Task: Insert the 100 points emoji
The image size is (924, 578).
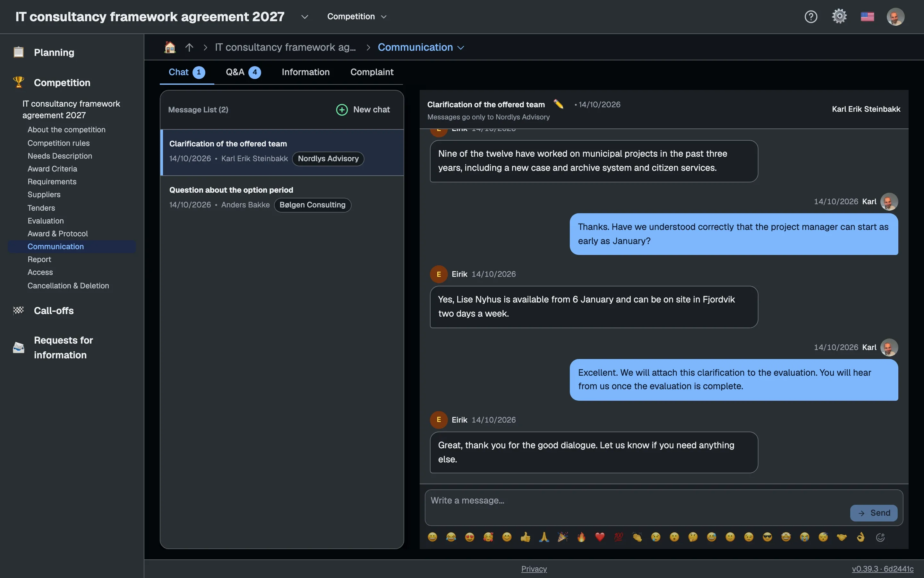Action: [x=619, y=537]
